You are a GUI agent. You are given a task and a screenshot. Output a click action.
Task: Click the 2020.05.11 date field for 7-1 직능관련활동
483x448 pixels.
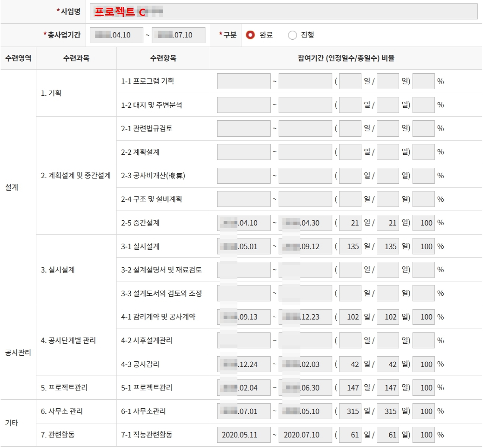coord(243,435)
